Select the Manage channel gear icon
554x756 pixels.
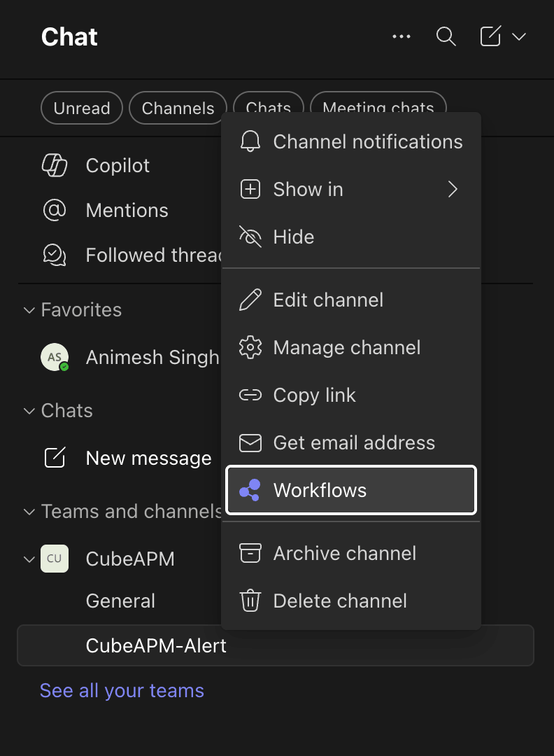(x=250, y=347)
